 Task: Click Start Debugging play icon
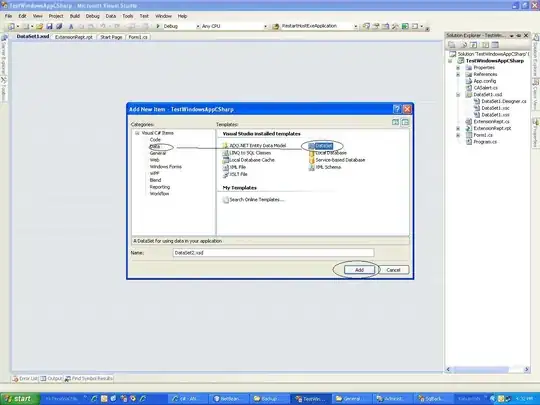[158, 26]
